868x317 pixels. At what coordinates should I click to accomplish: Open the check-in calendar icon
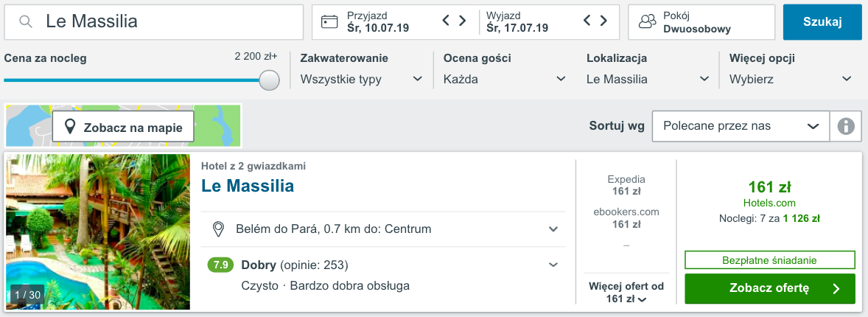coord(329,22)
